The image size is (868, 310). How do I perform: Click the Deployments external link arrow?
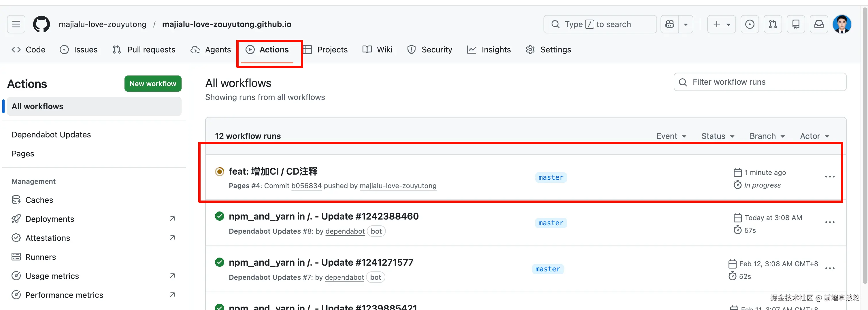pyautogui.click(x=172, y=219)
